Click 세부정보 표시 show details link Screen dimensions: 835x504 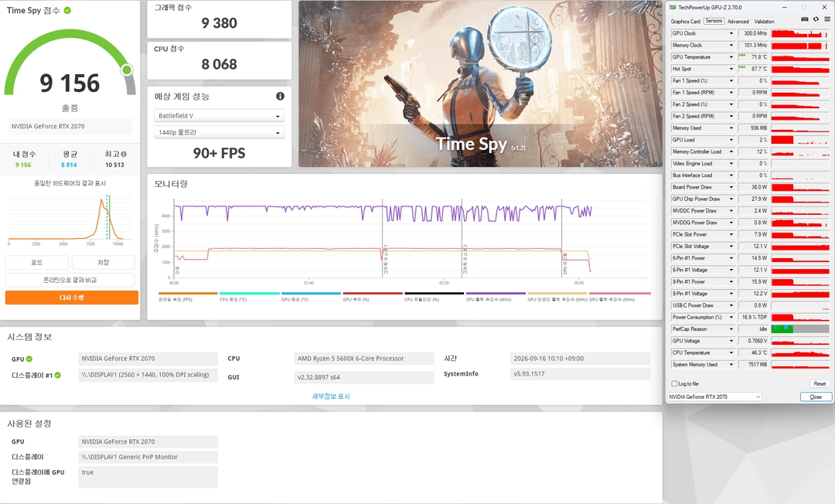pos(331,397)
